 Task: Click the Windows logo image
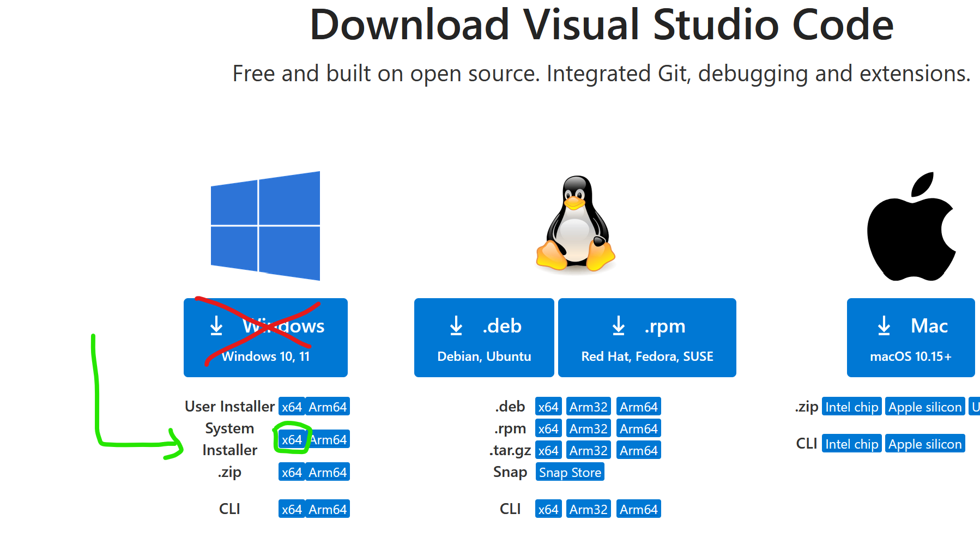[265, 226]
